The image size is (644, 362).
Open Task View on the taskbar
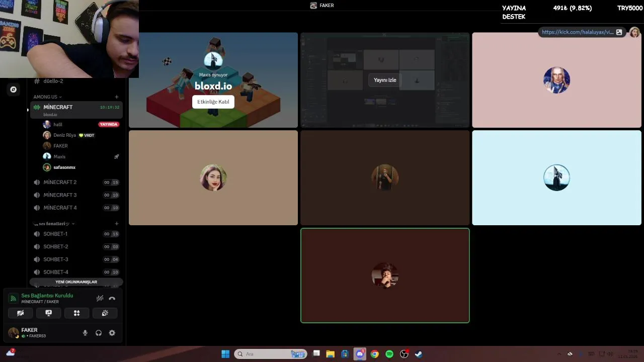(x=316, y=354)
